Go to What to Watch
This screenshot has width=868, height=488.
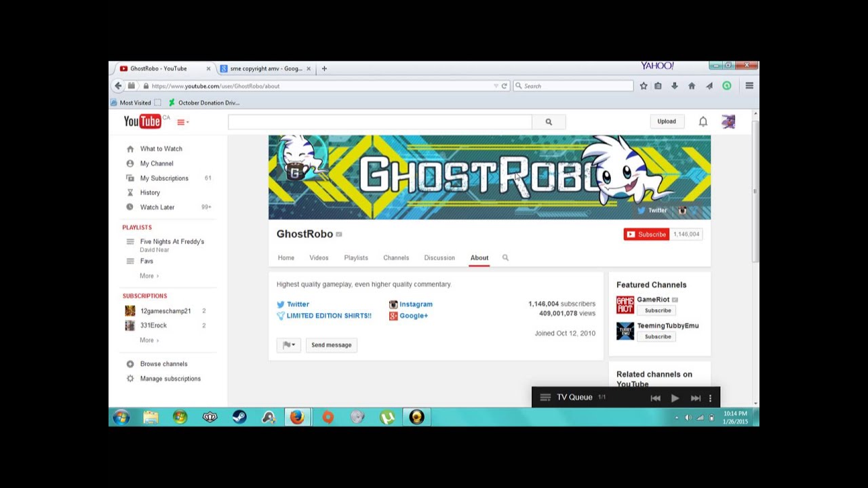pos(161,148)
